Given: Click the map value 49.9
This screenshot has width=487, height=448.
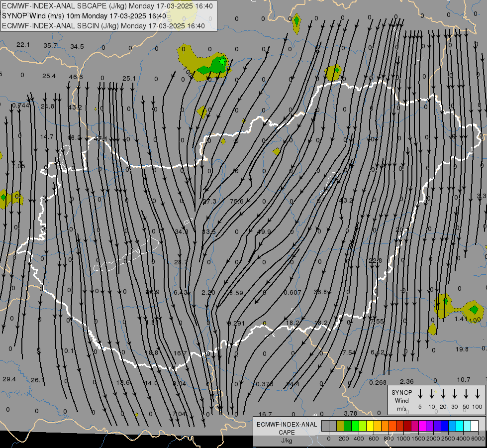Looking at the screenshot, I should 264,231.
